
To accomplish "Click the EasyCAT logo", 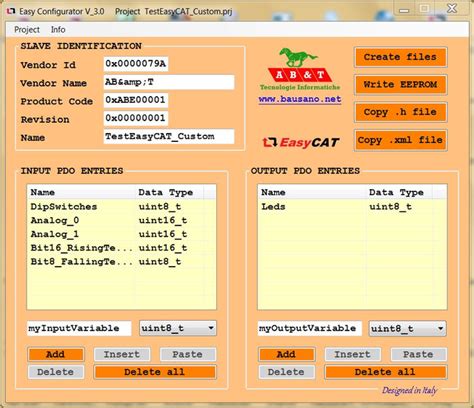I will (x=301, y=143).
